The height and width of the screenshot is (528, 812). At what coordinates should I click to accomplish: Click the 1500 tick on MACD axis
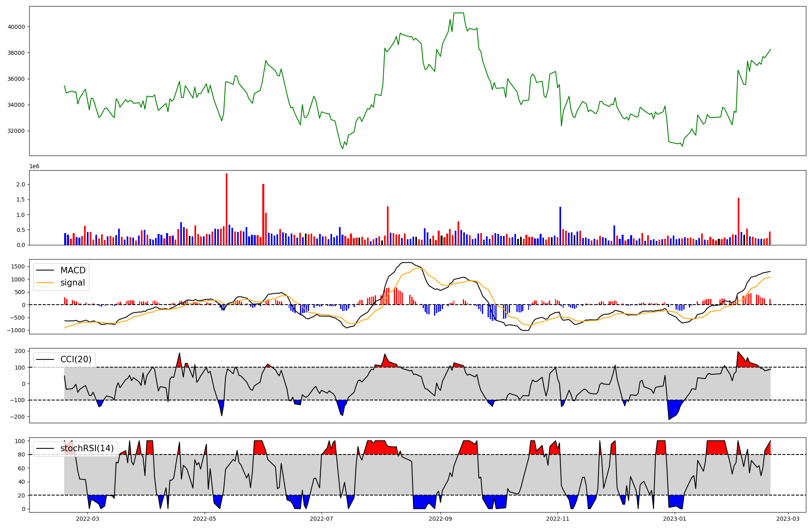click(x=18, y=266)
